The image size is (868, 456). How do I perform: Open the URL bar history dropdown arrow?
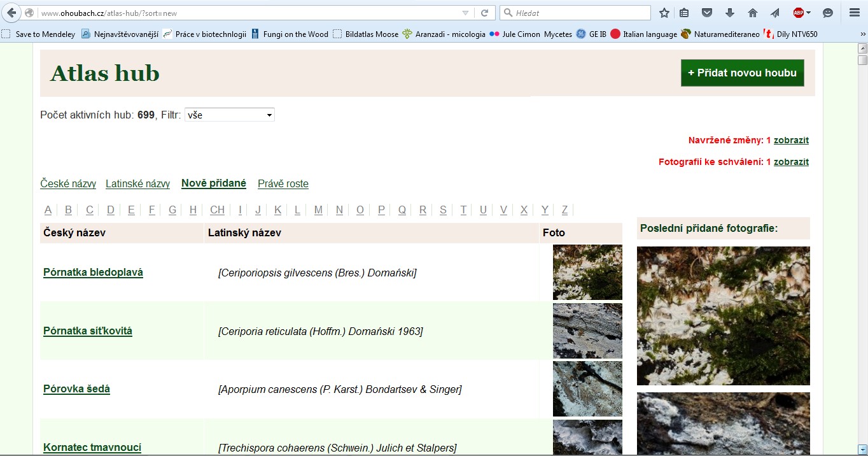click(x=465, y=13)
